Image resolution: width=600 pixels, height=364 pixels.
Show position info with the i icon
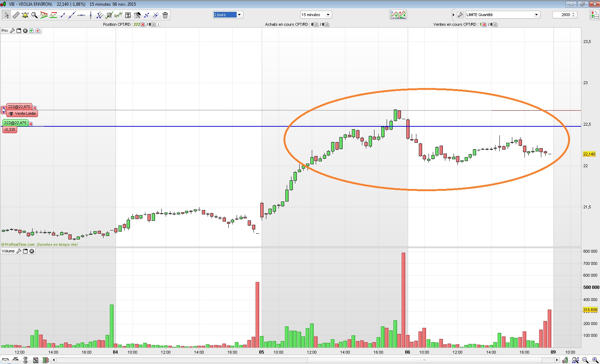point(159,24)
